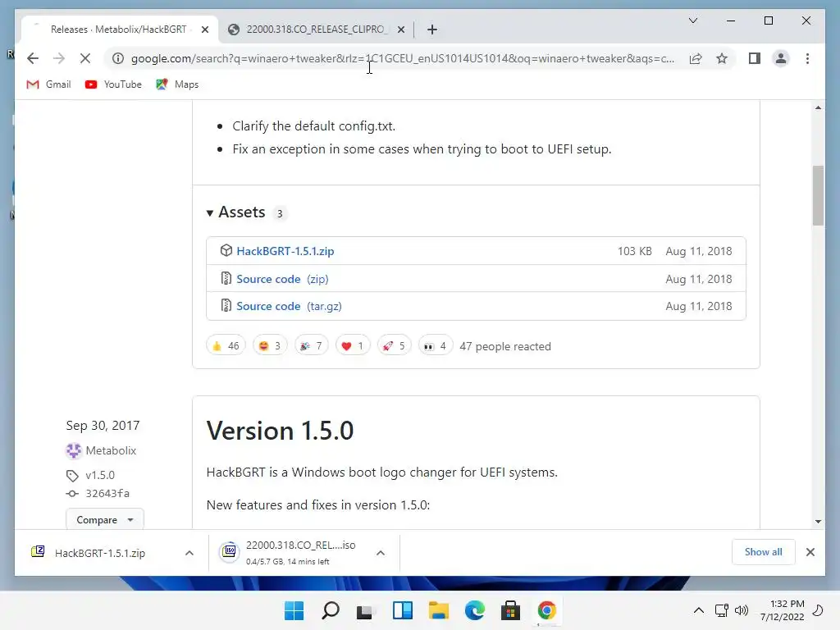840x630 pixels.
Task: Open taskbar Search
Action: point(330,610)
